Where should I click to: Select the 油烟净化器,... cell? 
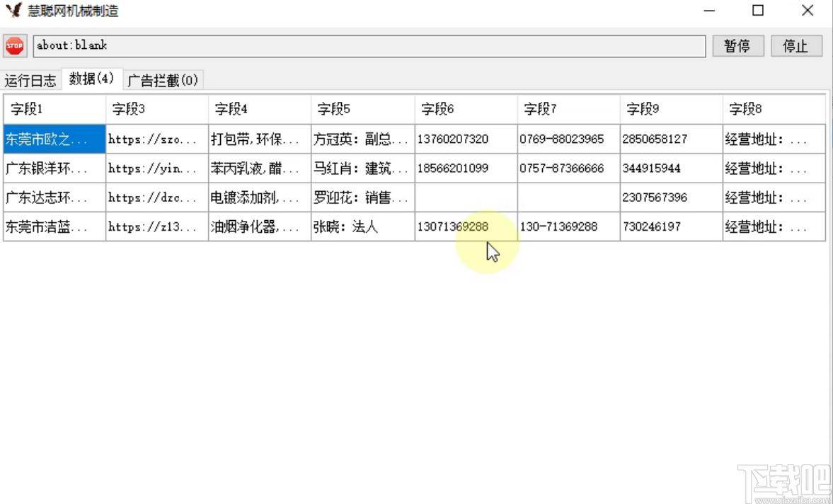(260, 227)
